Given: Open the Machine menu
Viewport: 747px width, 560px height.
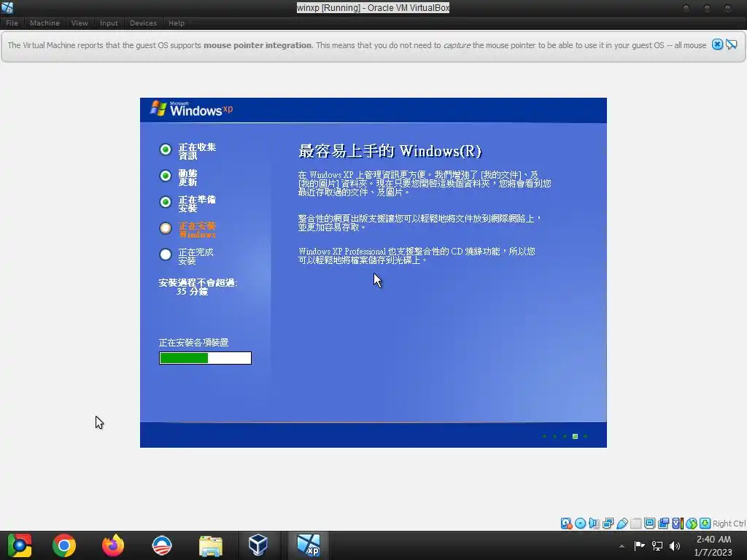Looking at the screenshot, I should click(x=44, y=23).
